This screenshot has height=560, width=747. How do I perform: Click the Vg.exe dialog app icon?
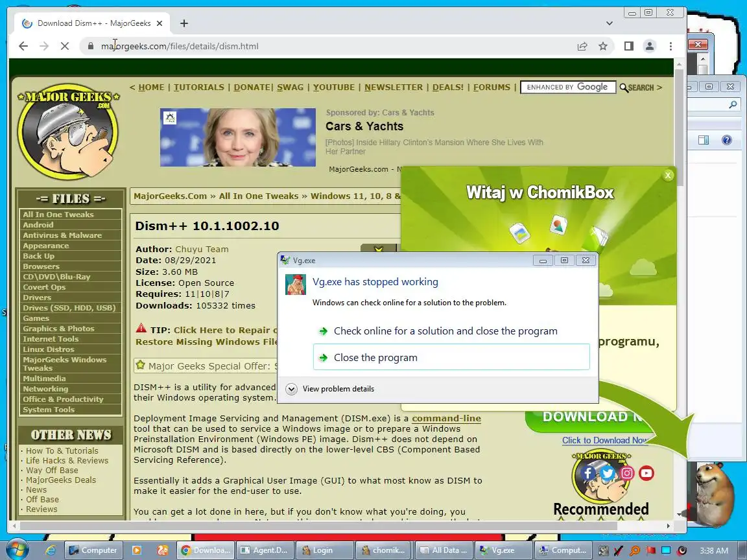click(x=296, y=285)
